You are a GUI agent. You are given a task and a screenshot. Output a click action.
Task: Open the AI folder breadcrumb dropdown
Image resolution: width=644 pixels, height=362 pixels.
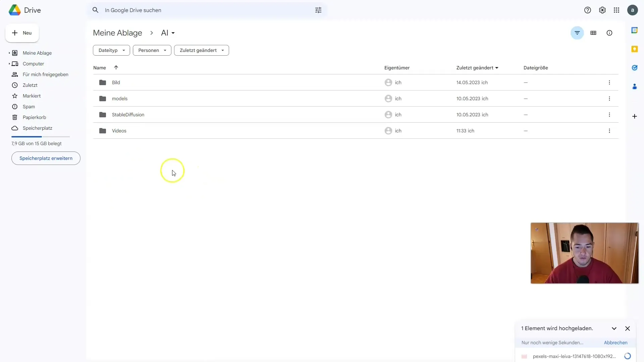point(168,33)
